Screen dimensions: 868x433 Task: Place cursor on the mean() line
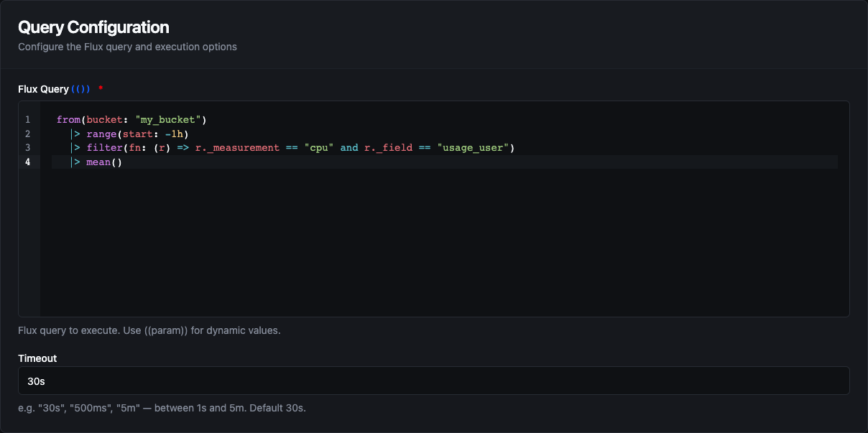pyautogui.click(x=445, y=162)
